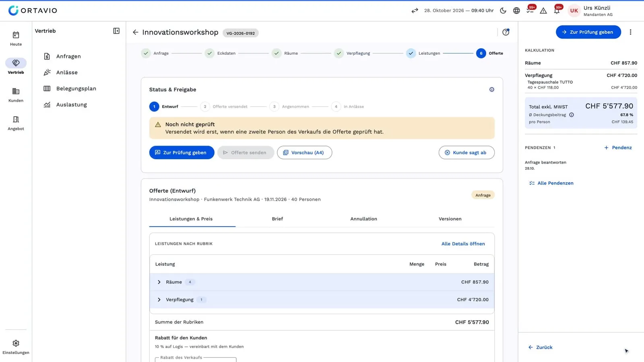Open Anfrage beantworten pendenz item
Screen dimensions: 644x362
(x=545, y=165)
